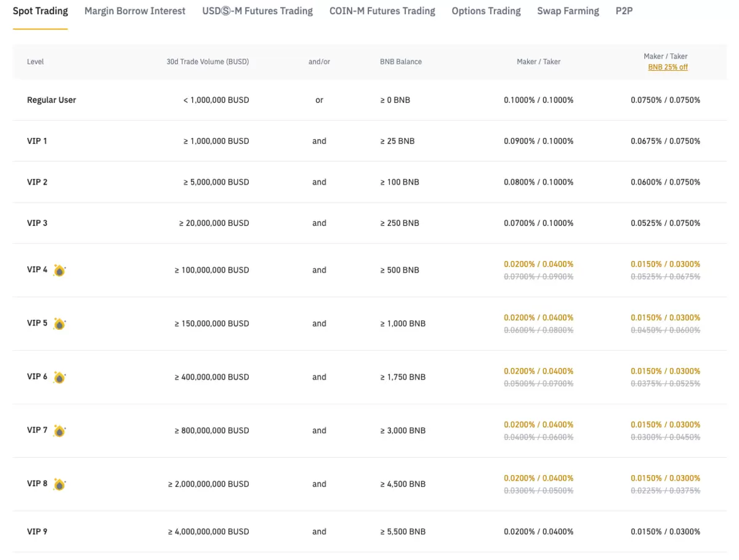This screenshot has width=739, height=560.
Task: Open the USDⓈ-M Futures Trading tab
Action: pyautogui.click(x=257, y=11)
